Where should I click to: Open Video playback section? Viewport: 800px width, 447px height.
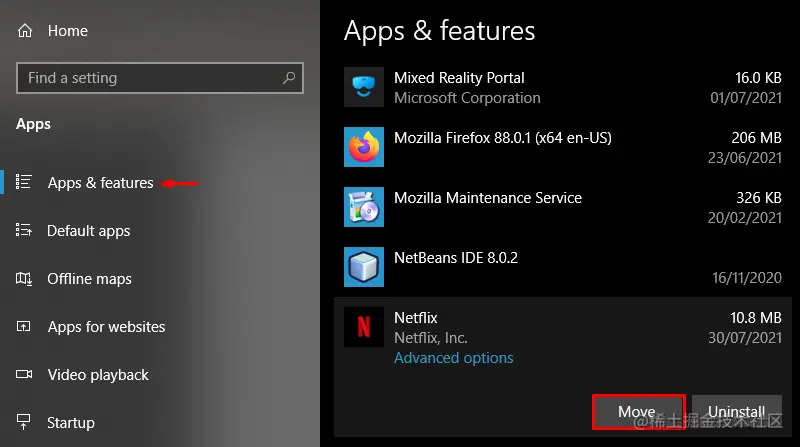click(x=98, y=375)
